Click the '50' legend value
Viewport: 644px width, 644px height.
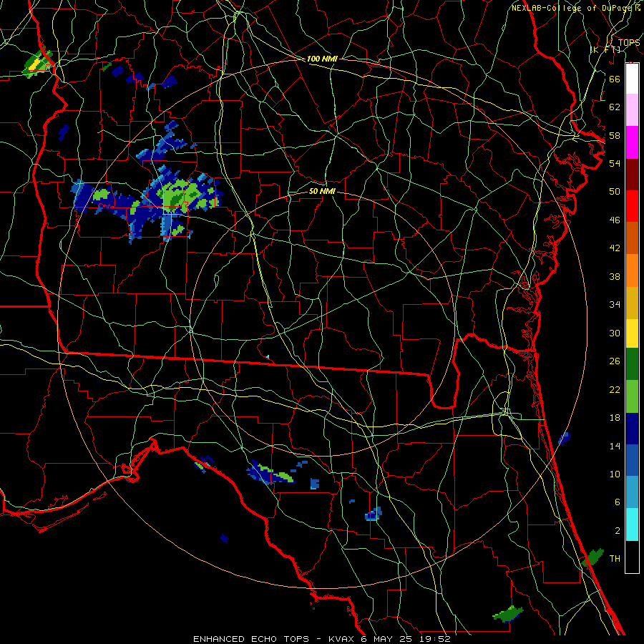[x=615, y=192]
